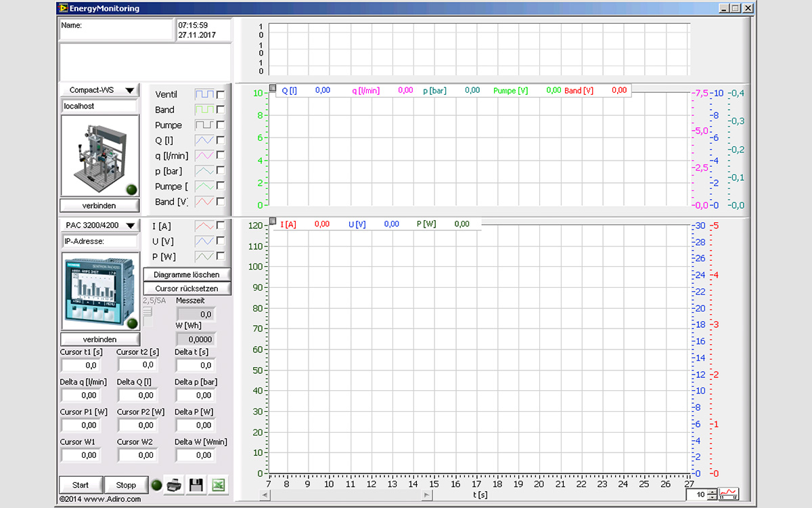Tick the Q [l] checkbox
This screenshot has height=508, width=812.
coord(221,140)
